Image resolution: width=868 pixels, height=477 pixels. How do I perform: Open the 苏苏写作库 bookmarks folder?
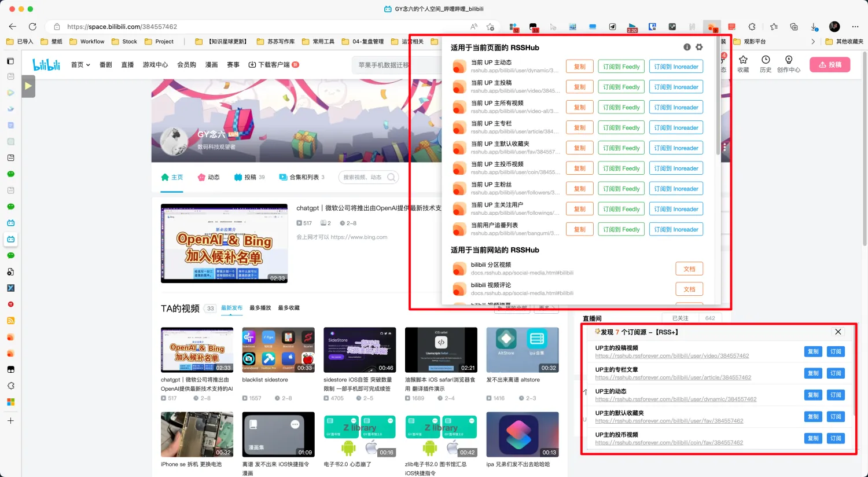(x=275, y=42)
